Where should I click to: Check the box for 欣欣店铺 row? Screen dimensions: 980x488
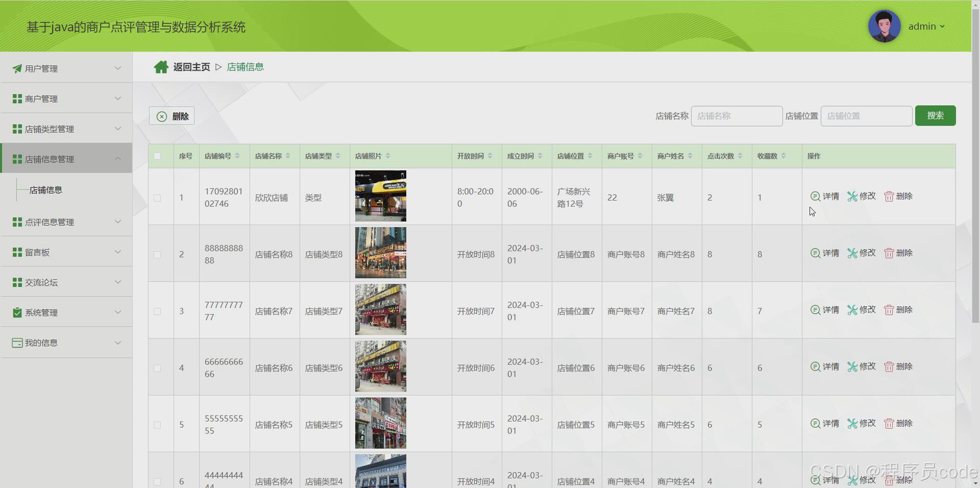[157, 198]
